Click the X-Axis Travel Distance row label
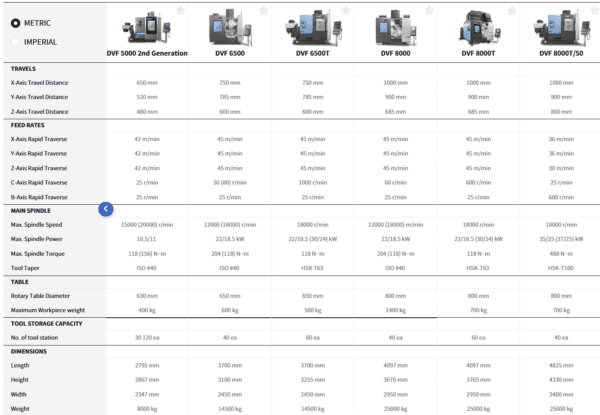This screenshot has width=600, height=415. pos(39,83)
